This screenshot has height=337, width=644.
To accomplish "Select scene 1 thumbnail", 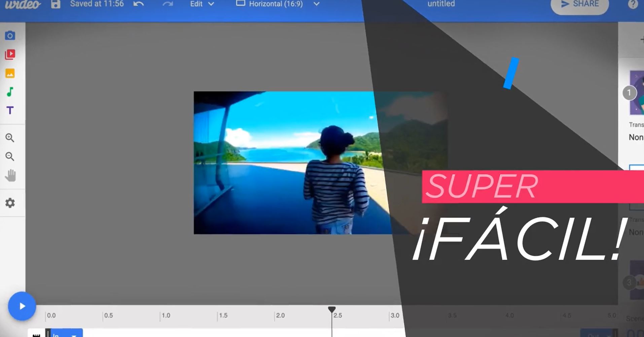I will coord(636,93).
